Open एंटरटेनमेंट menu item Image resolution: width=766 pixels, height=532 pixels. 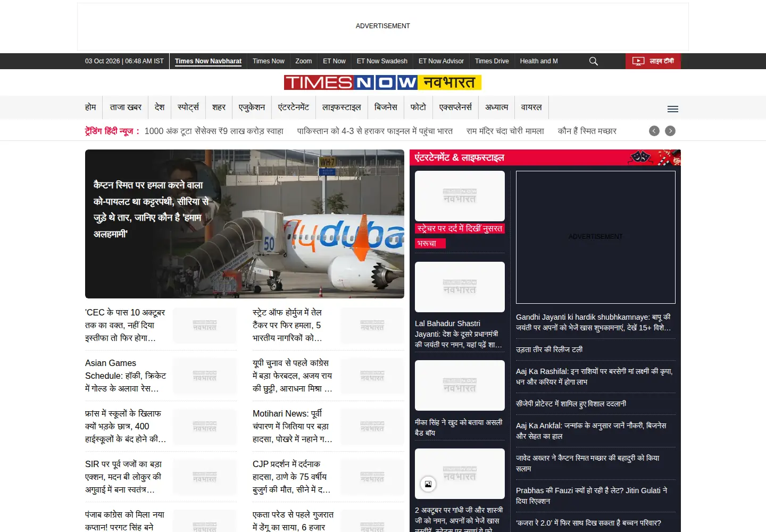tap(294, 107)
